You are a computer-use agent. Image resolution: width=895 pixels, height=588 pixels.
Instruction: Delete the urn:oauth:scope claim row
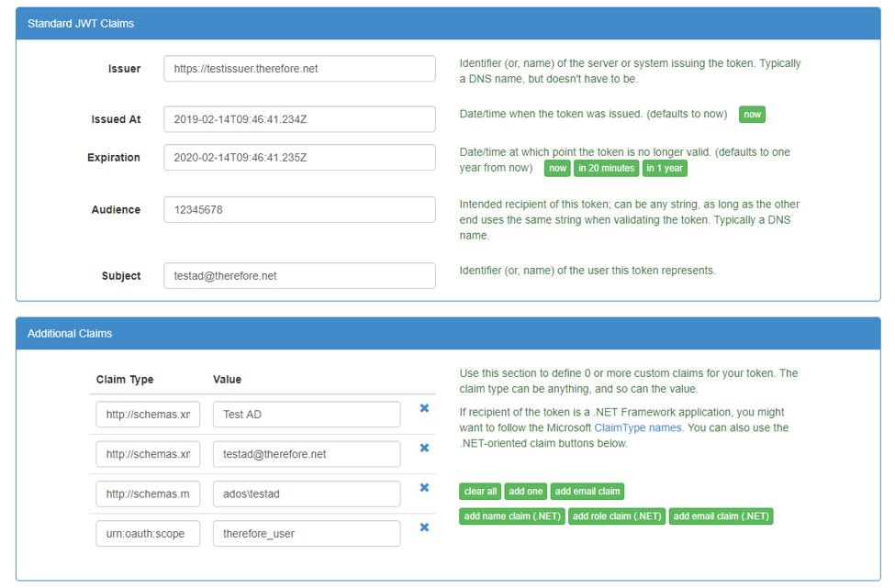pyautogui.click(x=424, y=527)
